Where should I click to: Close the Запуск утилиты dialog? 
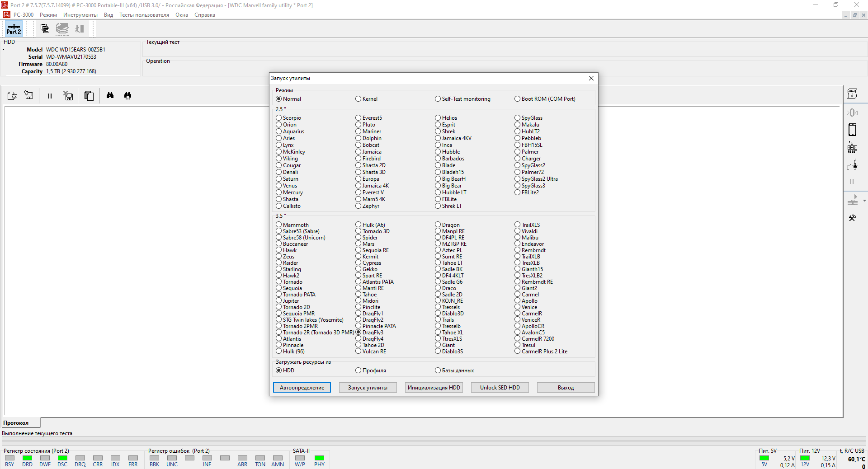pyautogui.click(x=591, y=78)
